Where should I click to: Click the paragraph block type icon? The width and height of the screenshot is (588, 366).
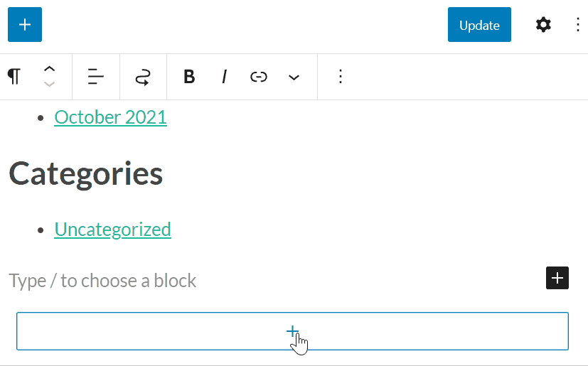pyautogui.click(x=14, y=77)
